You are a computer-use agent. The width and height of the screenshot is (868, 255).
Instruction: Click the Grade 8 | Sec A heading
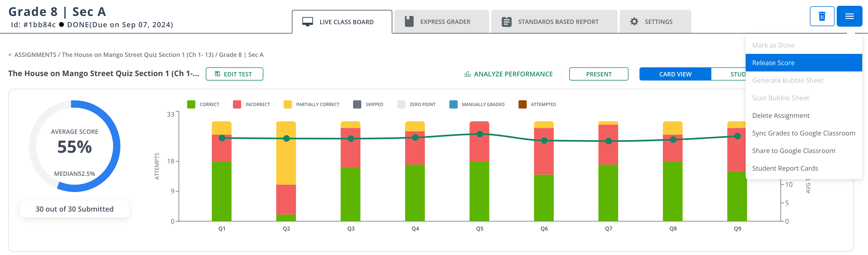pos(57,12)
